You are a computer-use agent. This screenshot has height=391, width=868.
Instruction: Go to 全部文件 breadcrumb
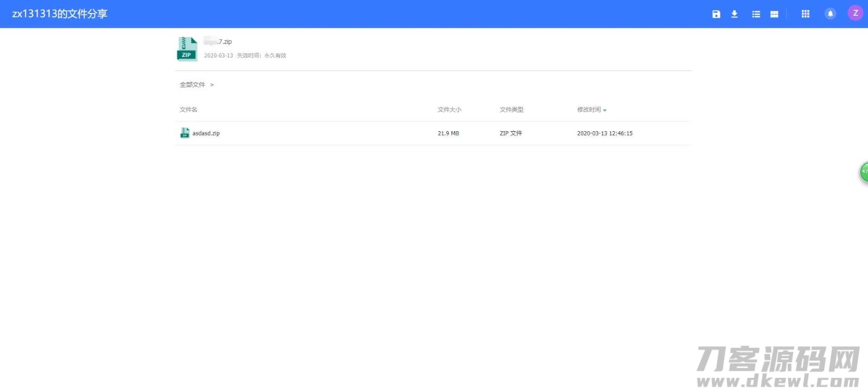point(192,85)
